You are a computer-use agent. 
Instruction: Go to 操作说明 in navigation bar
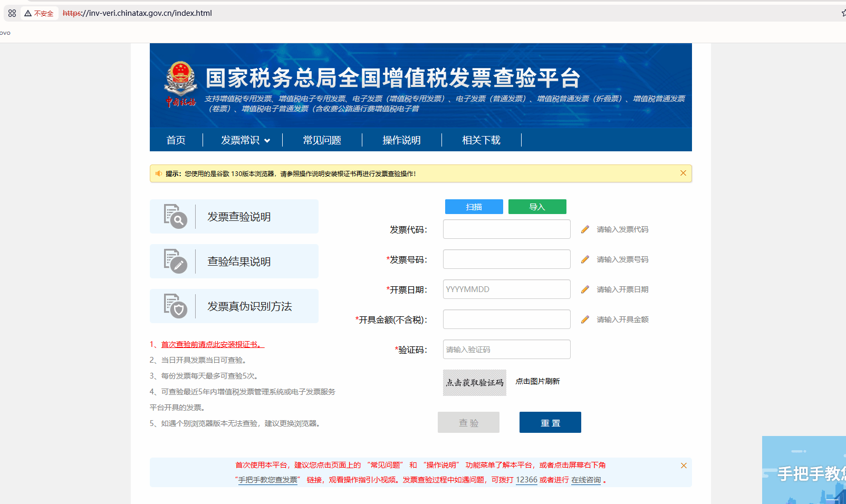point(401,140)
